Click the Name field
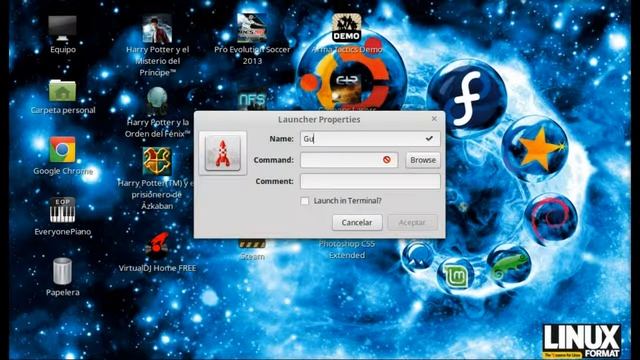This screenshot has width=640, height=360. (x=370, y=139)
